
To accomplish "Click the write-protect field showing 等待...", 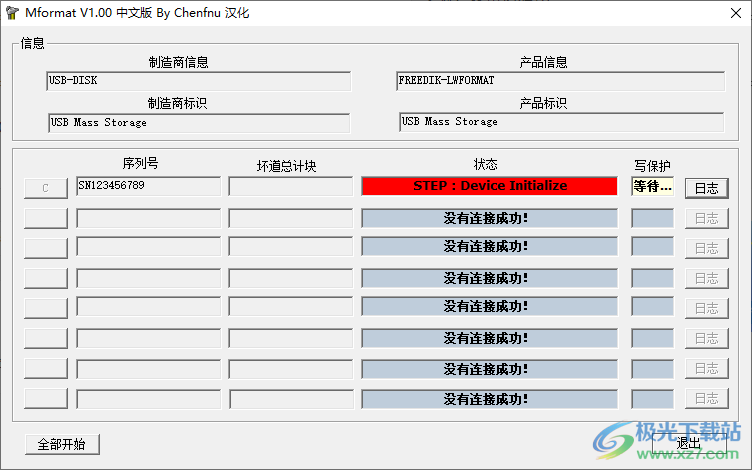I will pos(653,186).
